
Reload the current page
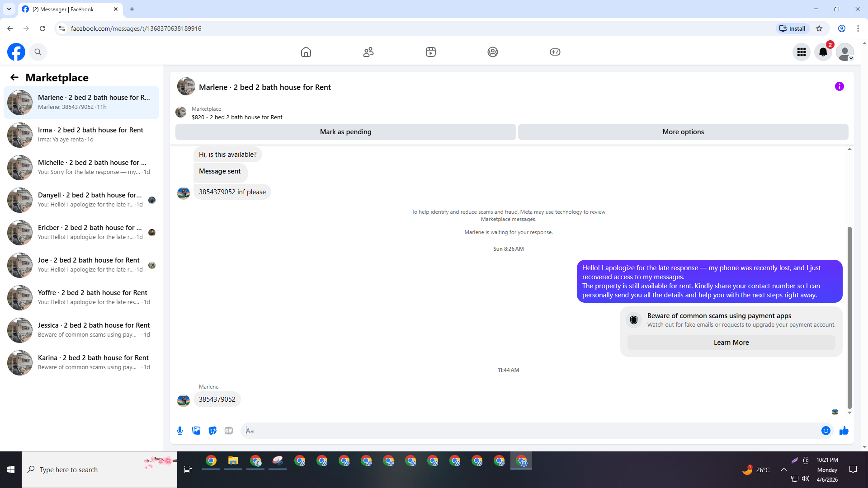click(x=42, y=28)
